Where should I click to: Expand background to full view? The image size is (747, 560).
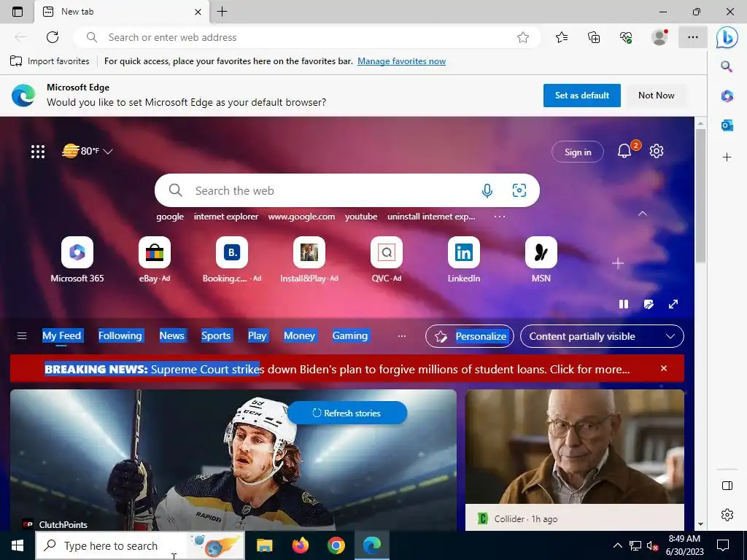673,304
